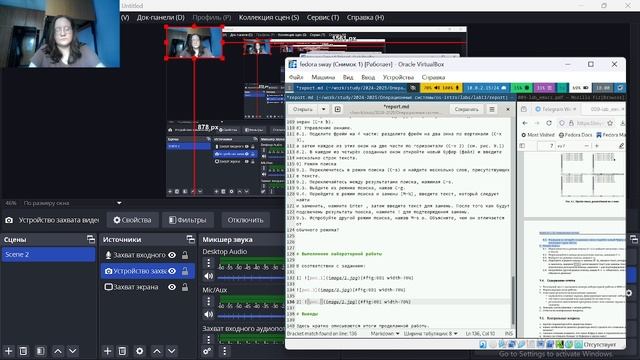The image size is (640, 360).
Task: Toggle visibility of Устройство захвата source
Action: (172, 271)
